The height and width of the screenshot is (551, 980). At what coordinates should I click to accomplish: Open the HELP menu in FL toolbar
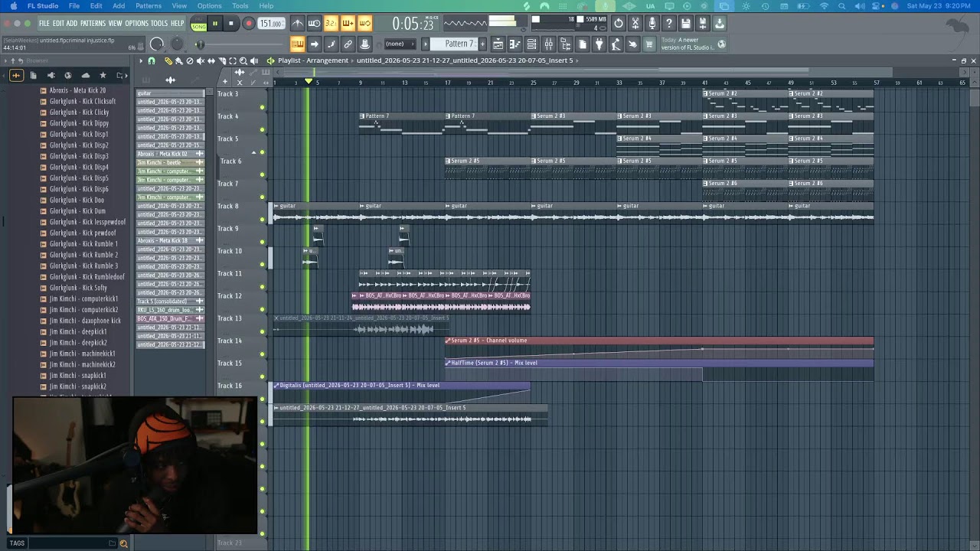(178, 24)
